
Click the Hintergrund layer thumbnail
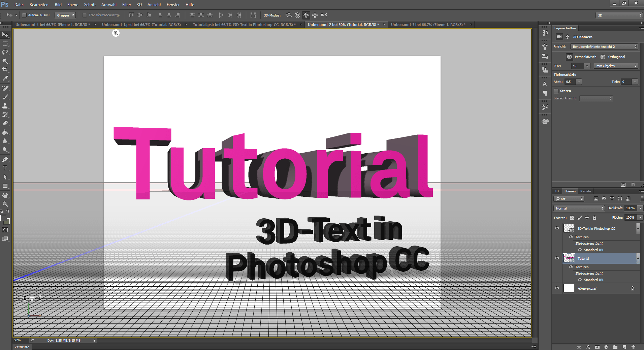click(569, 288)
